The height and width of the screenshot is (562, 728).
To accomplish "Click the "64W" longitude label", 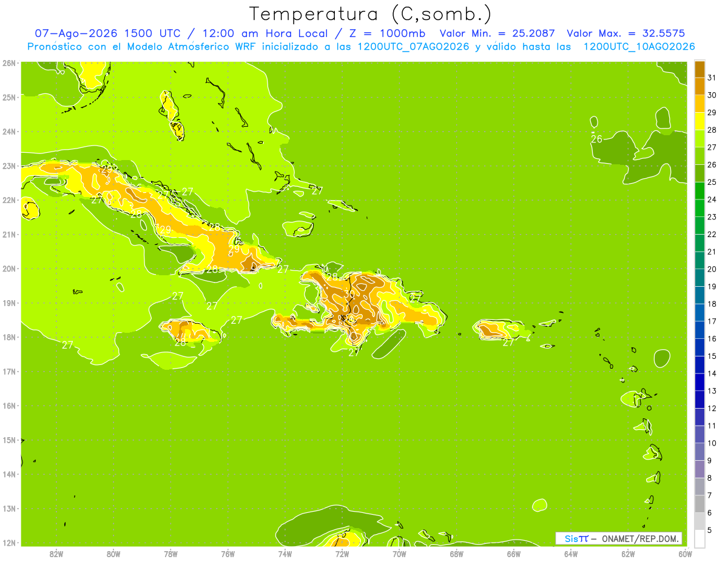I will click(x=571, y=554).
